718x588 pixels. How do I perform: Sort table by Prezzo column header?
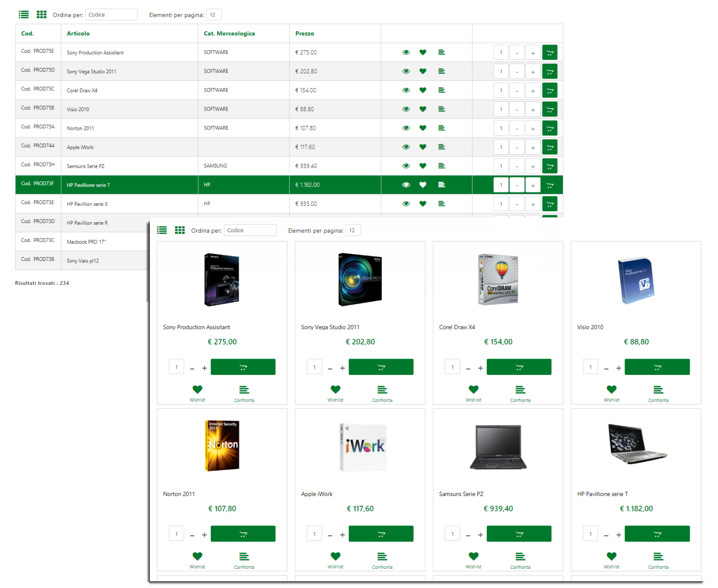coord(304,34)
